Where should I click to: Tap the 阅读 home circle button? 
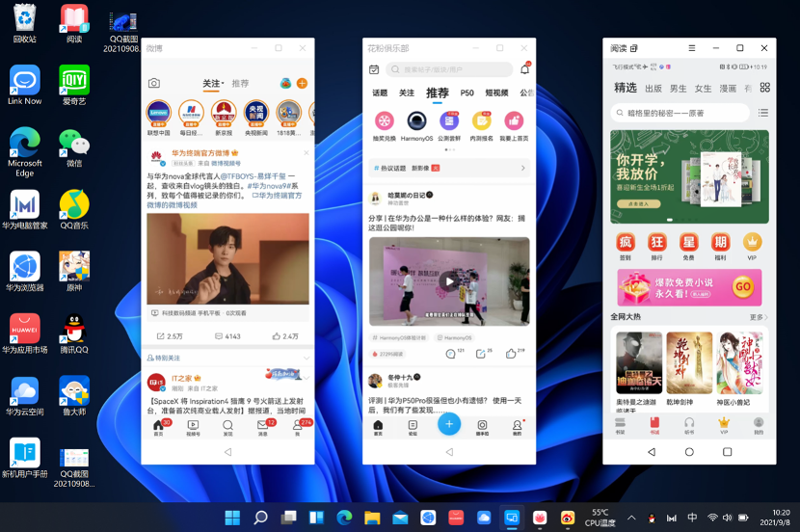tap(689, 452)
